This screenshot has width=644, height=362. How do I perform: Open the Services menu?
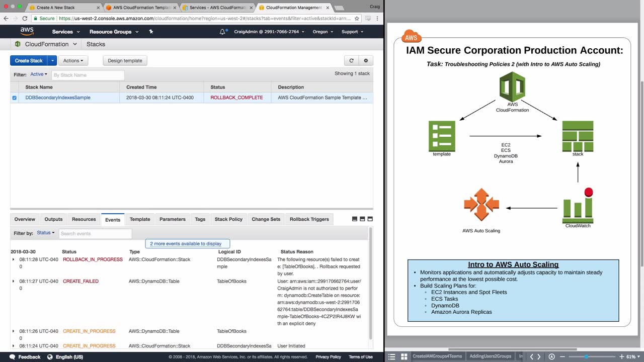point(66,32)
